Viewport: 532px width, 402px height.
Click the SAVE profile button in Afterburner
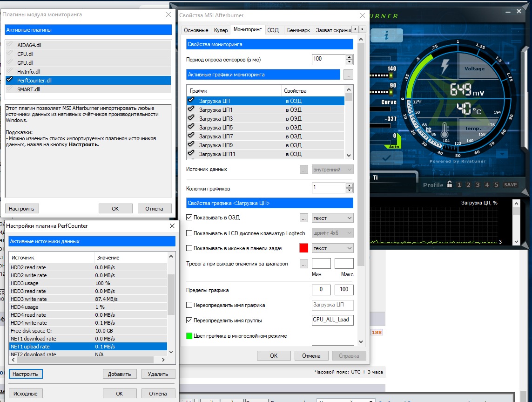(x=510, y=185)
